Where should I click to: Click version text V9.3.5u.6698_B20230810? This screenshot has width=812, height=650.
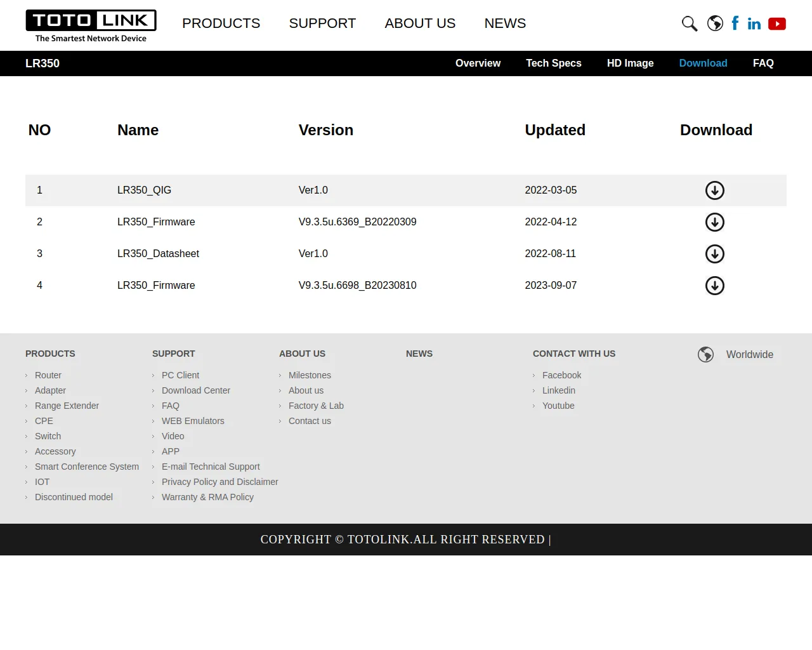(x=357, y=286)
